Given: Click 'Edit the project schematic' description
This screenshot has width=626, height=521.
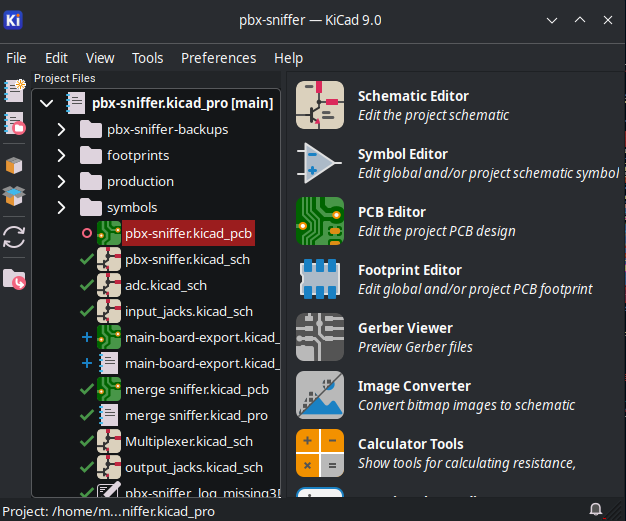Looking at the screenshot, I should point(434,115).
